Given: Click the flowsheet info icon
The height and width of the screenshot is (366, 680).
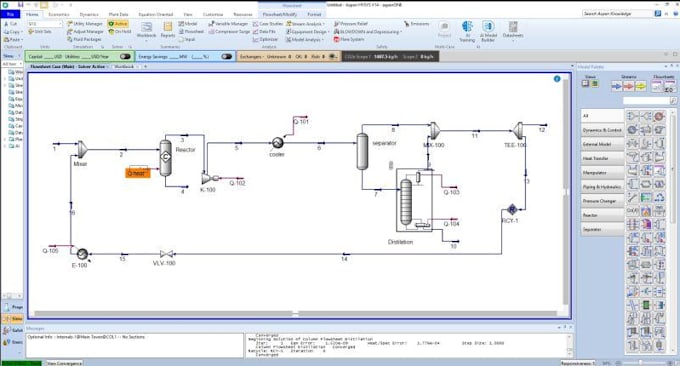Looking at the screenshot, I should (x=557, y=79).
